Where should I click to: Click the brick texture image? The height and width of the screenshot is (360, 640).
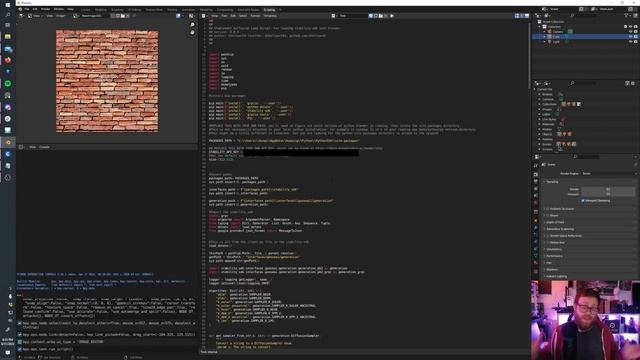point(107,81)
